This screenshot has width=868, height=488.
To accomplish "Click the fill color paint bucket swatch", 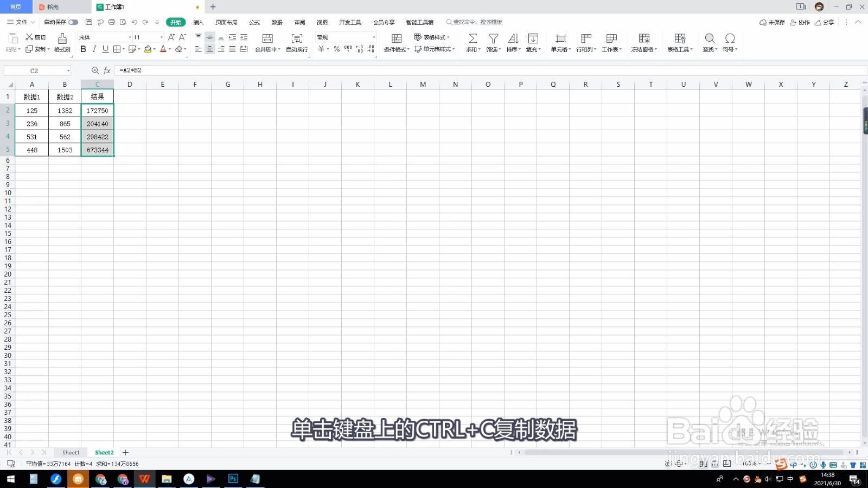I will pos(148,49).
